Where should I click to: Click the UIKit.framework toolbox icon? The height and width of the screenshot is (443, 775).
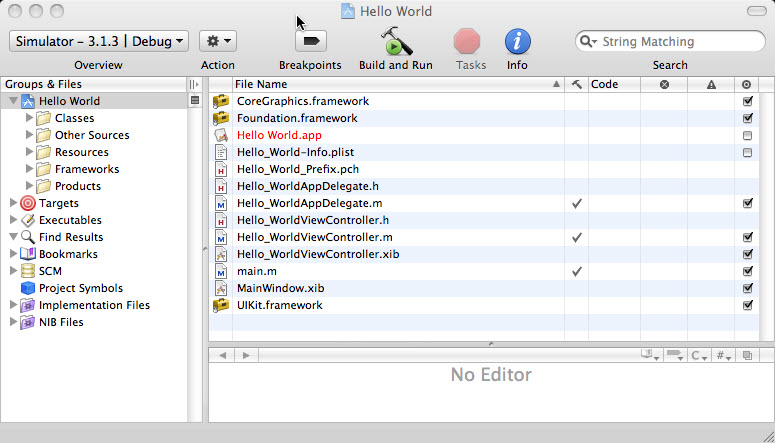pos(221,305)
